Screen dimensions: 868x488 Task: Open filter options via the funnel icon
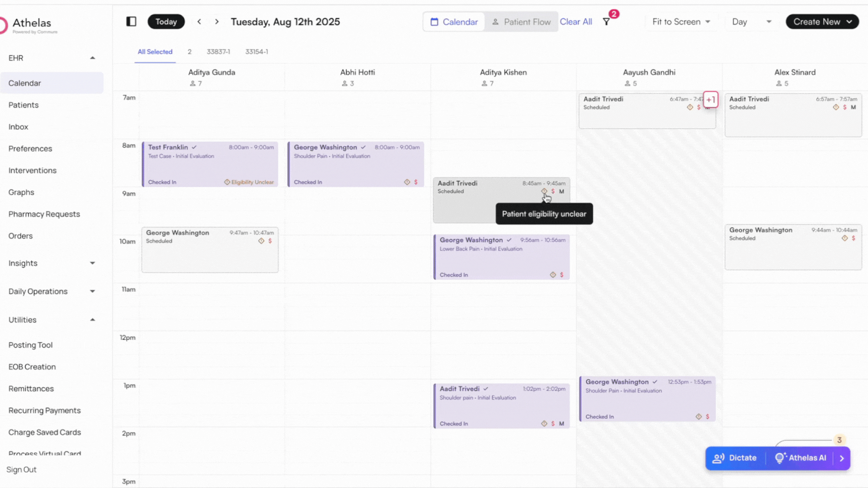click(606, 21)
